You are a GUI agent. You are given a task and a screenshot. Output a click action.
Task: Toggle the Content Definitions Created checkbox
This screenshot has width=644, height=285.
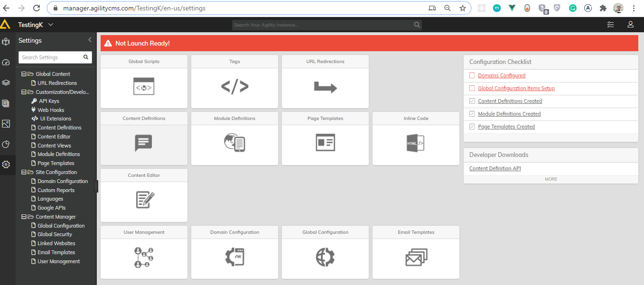tap(472, 101)
